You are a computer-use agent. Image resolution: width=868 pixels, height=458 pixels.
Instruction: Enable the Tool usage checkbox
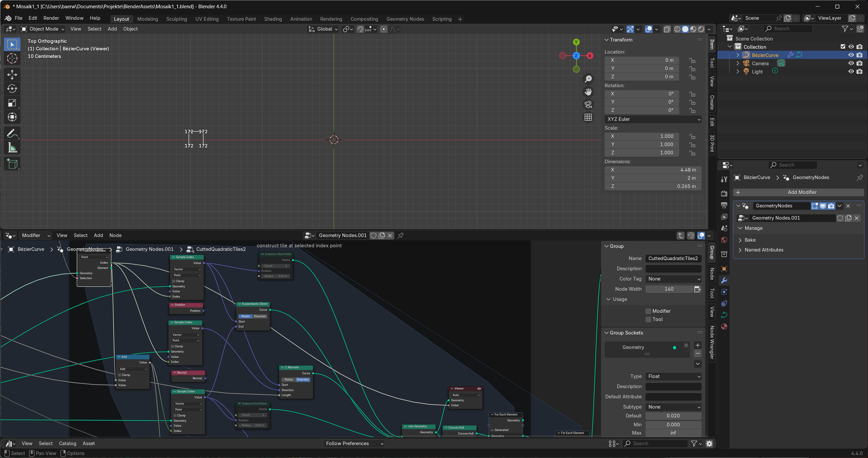(648, 319)
